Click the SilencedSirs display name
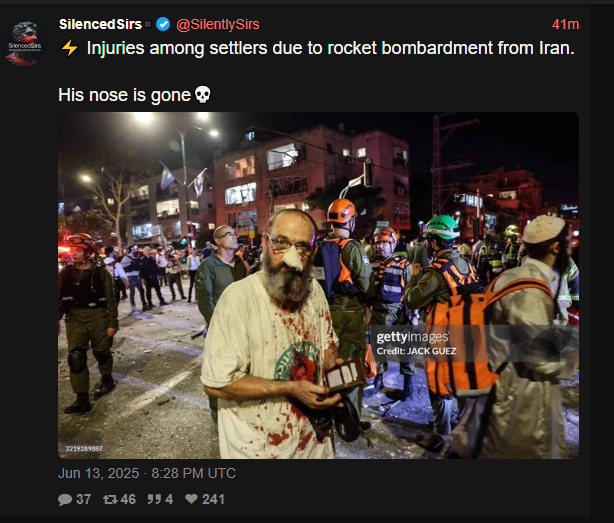 pos(100,24)
